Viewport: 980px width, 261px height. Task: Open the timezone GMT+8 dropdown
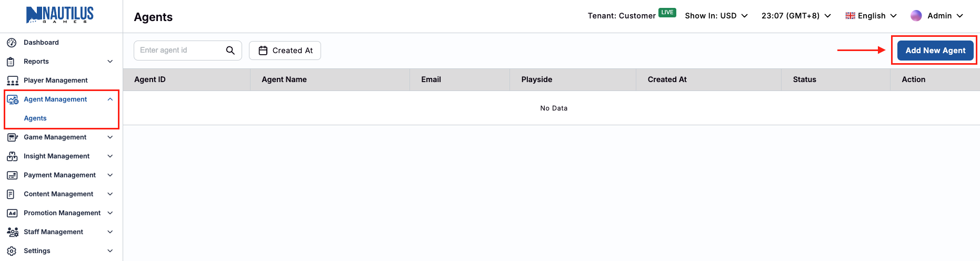796,16
